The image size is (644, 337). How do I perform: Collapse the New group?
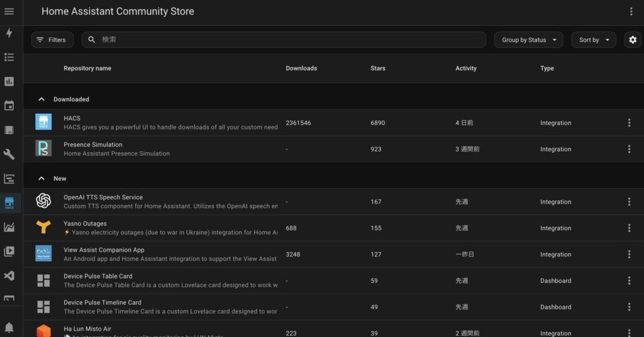[x=42, y=179]
